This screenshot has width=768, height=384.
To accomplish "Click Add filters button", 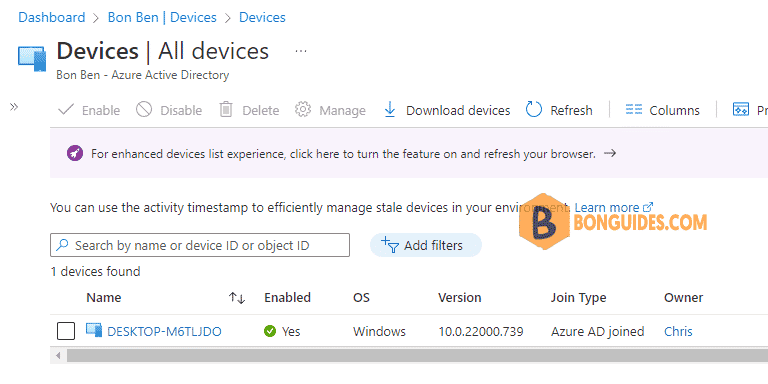I will click(x=426, y=245).
